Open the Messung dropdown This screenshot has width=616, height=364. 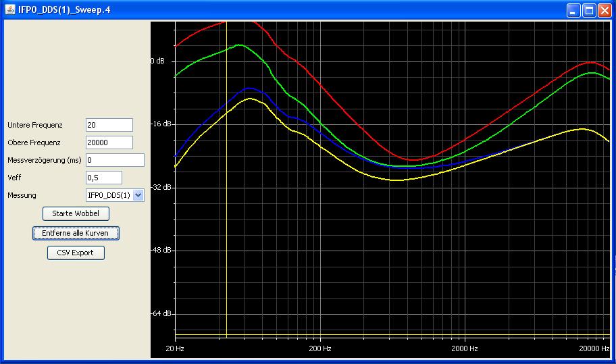click(x=138, y=195)
